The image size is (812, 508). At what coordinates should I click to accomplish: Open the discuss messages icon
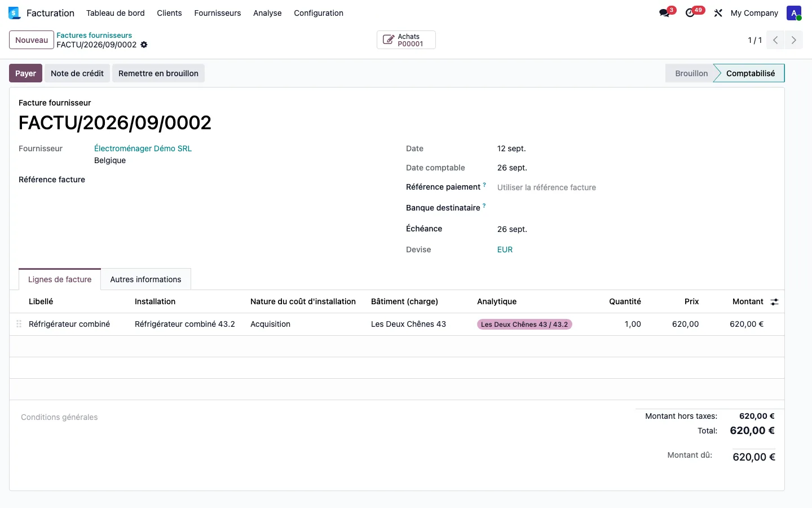point(664,13)
